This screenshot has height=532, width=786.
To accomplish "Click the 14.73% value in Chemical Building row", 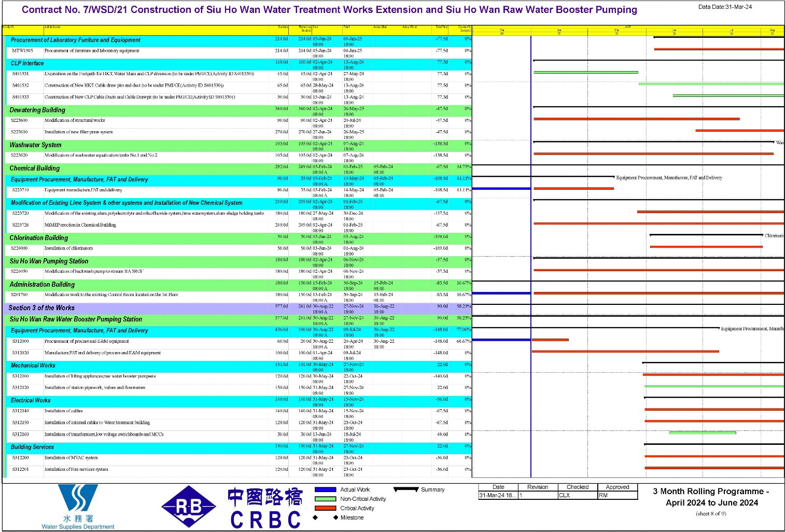I will coord(464,167).
